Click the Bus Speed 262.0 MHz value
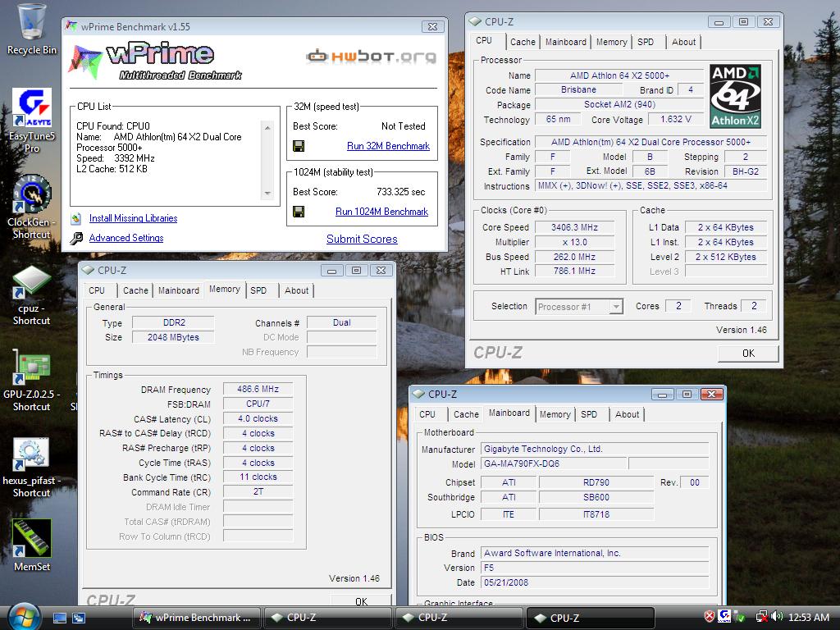 574,257
